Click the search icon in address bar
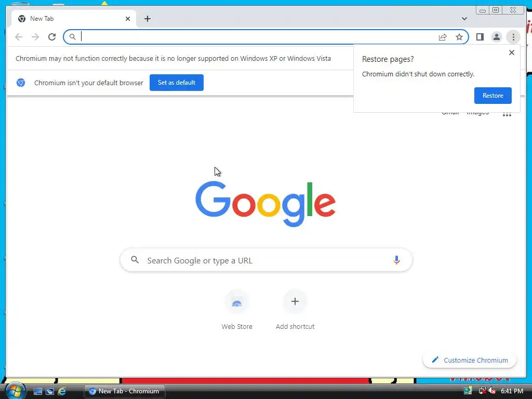This screenshot has height=399, width=532. [x=72, y=37]
